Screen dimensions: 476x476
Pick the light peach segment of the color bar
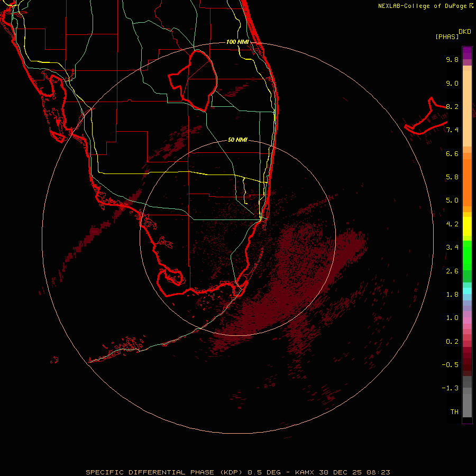click(467, 108)
